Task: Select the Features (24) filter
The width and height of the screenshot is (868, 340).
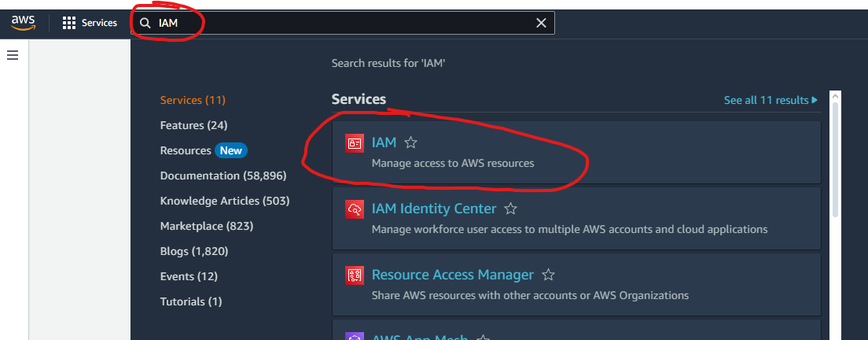Action: tap(193, 125)
